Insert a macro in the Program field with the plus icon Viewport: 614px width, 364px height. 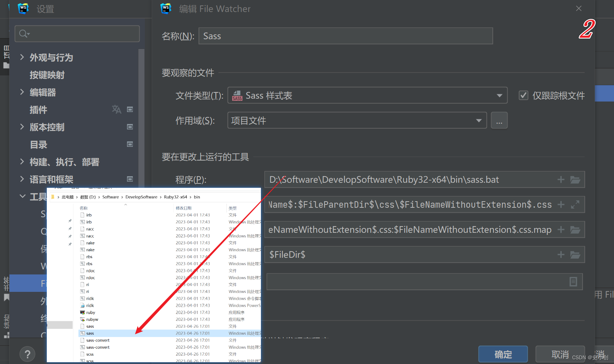(x=561, y=179)
